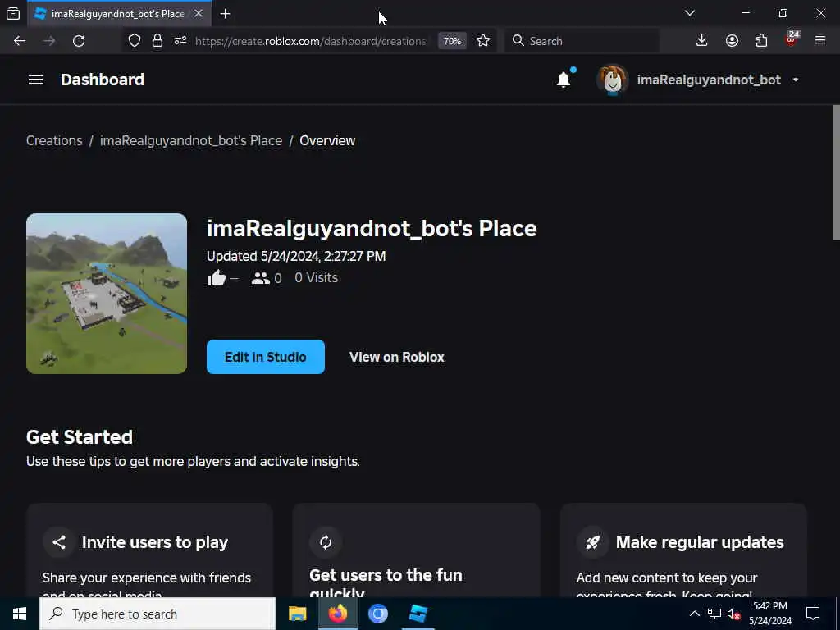Open Roblox Studio from the taskbar

(418, 614)
